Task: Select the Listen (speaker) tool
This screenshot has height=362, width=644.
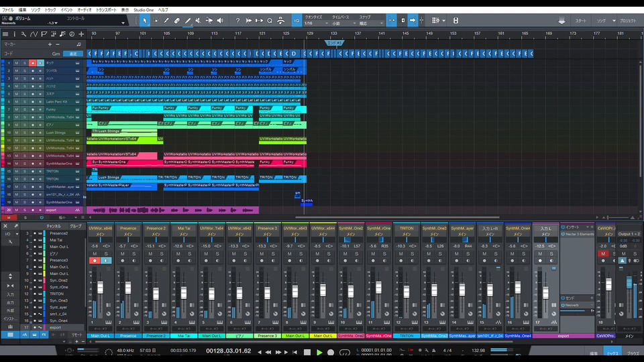Action: (220, 21)
